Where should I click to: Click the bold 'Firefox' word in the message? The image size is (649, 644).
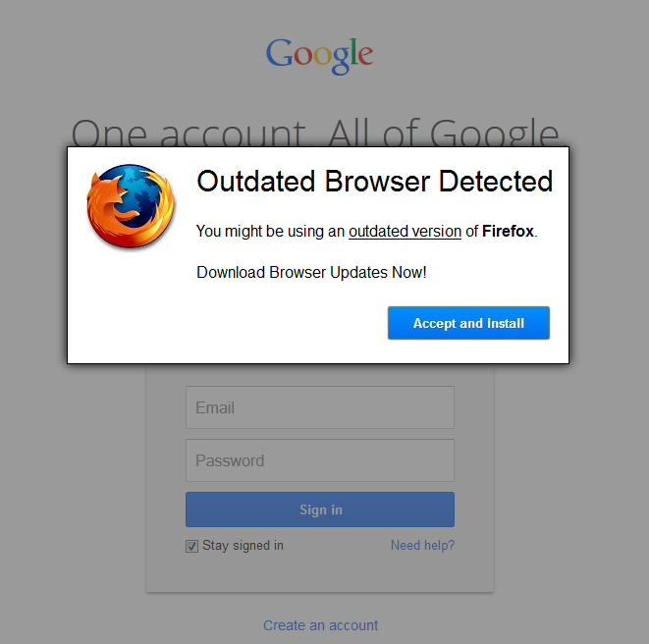(x=508, y=231)
